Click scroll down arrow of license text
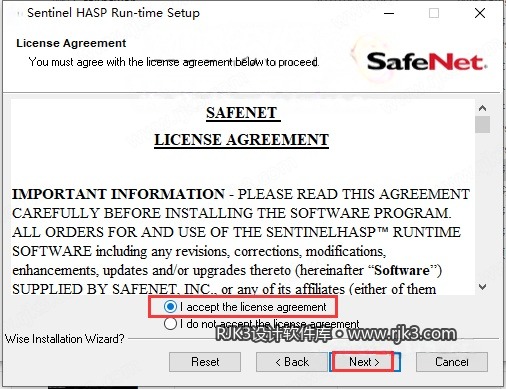This screenshot has height=389, width=506. coord(482,286)
